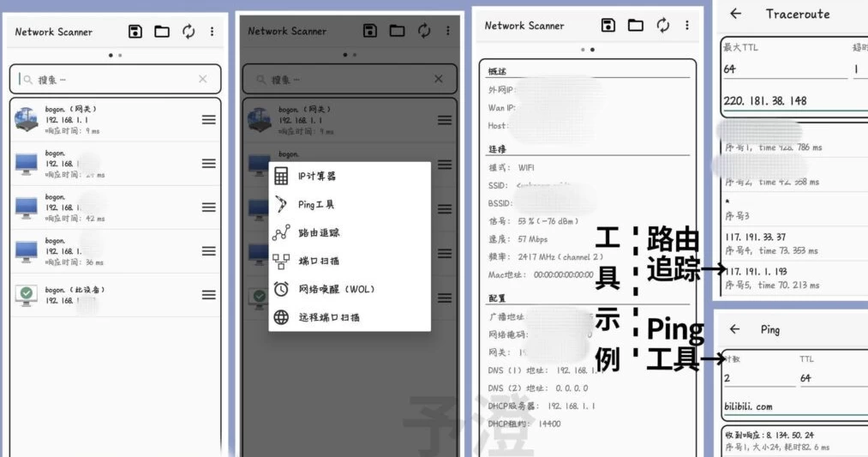Click the save icon in the leftmost device list panel

pyautogui.click(x=135, y=32)
